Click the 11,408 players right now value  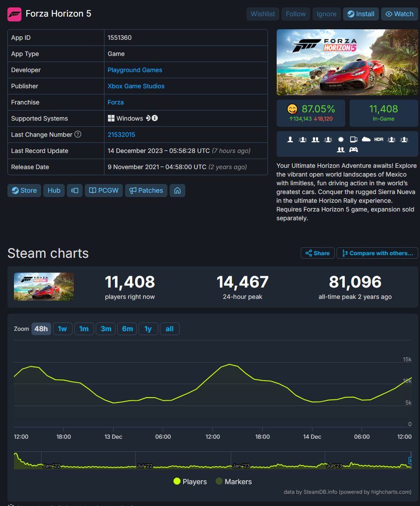click(x=130, y=282)
